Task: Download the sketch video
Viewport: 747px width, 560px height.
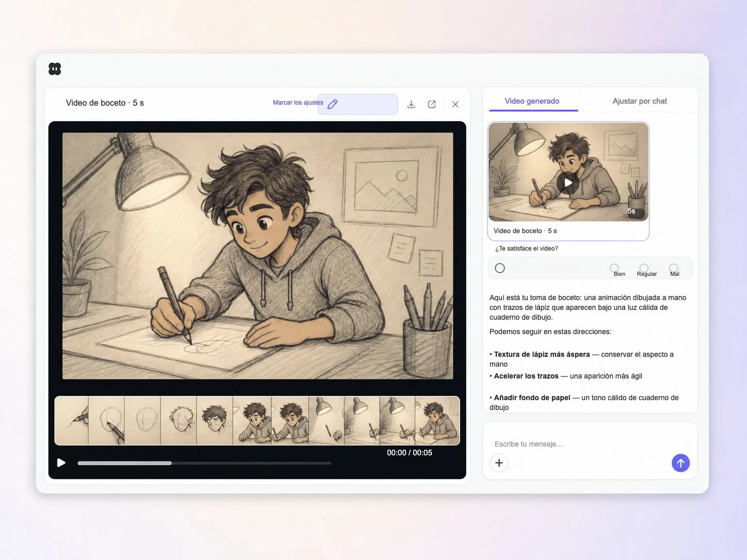Action: 411,104
